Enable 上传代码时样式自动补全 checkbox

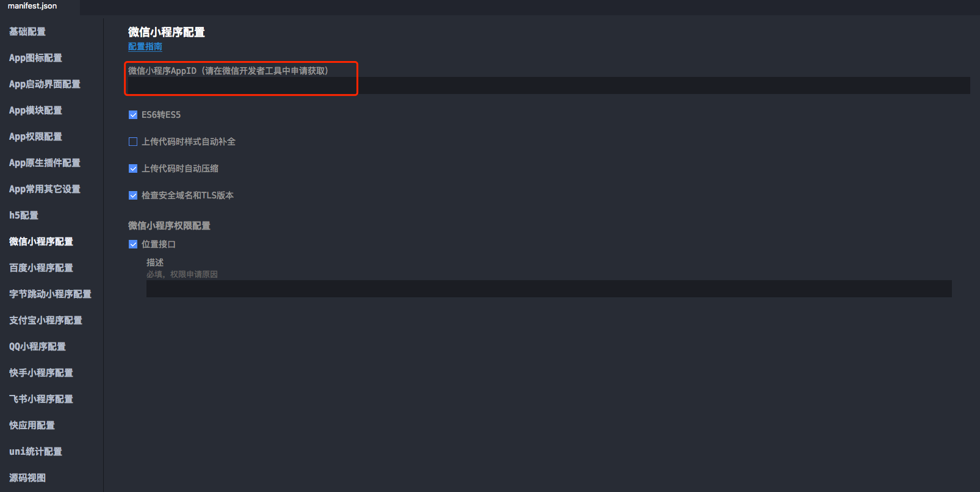(x=133, y=142)
